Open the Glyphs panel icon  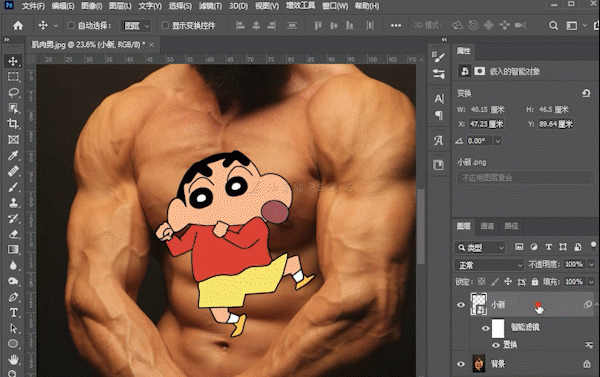coord(439,140)
